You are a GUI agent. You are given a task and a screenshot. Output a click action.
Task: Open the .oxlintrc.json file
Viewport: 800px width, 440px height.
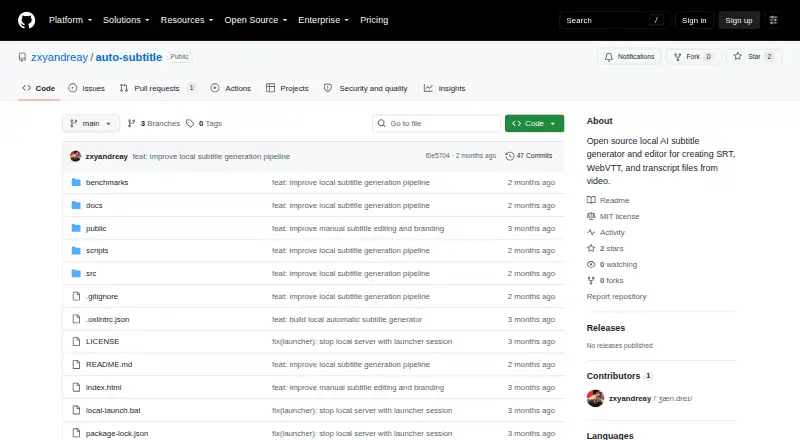point(108,320)
